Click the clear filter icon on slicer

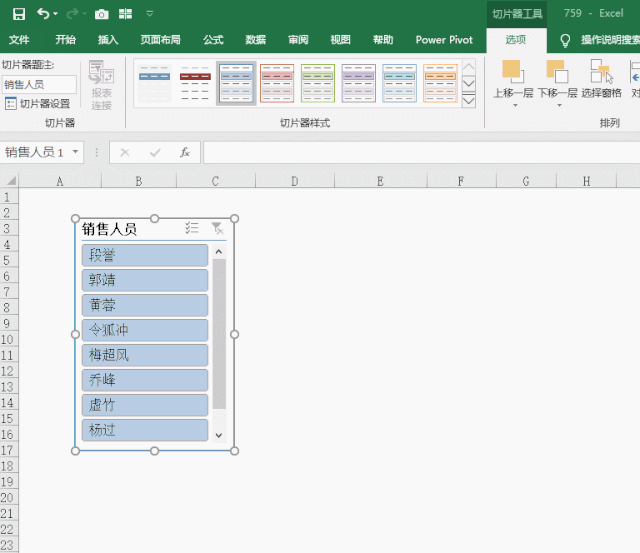tap(217, 228)
